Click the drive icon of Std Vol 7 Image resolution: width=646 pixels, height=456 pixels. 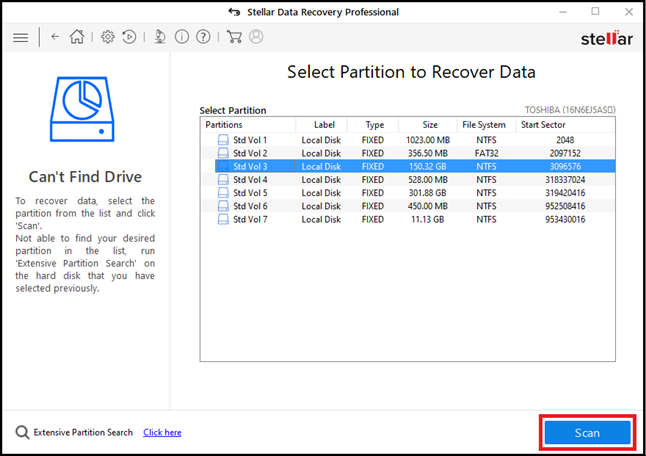223,219
